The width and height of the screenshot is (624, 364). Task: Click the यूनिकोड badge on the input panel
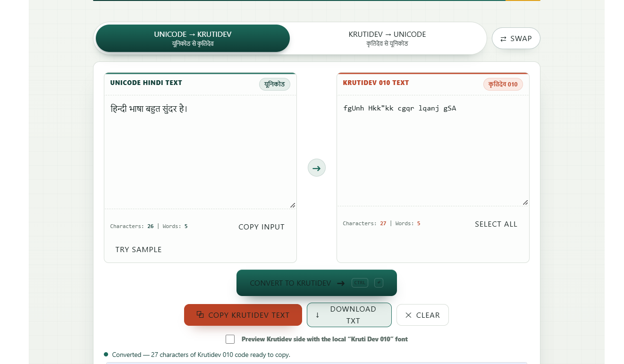pos(275,85)
